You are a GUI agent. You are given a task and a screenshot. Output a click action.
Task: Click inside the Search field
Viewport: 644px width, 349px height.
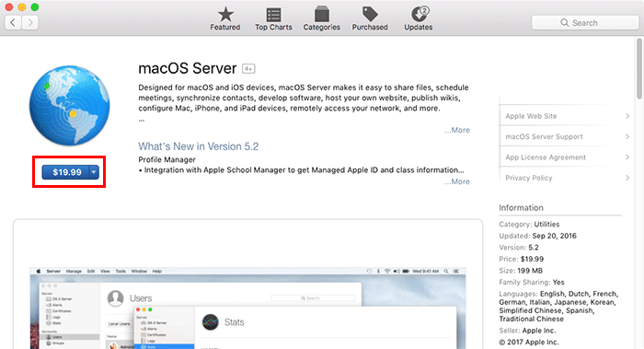pyautogui.click(x=585, y=23)
